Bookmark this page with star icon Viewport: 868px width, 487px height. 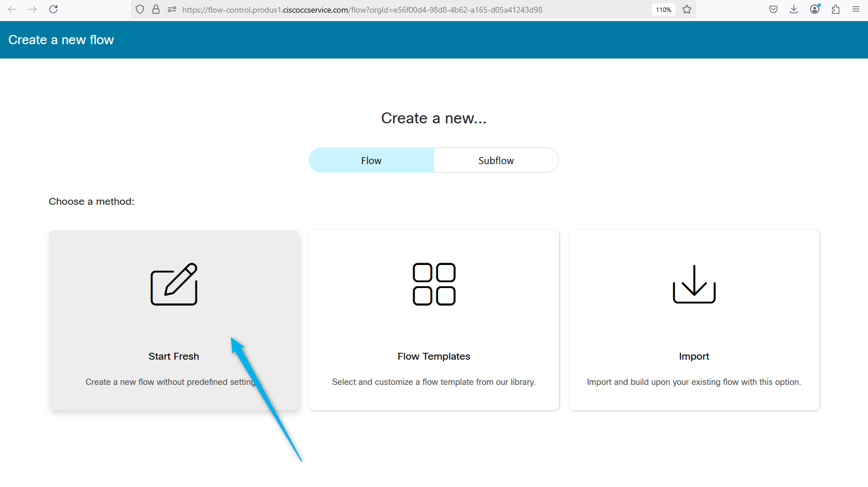(x=687, y=10)
